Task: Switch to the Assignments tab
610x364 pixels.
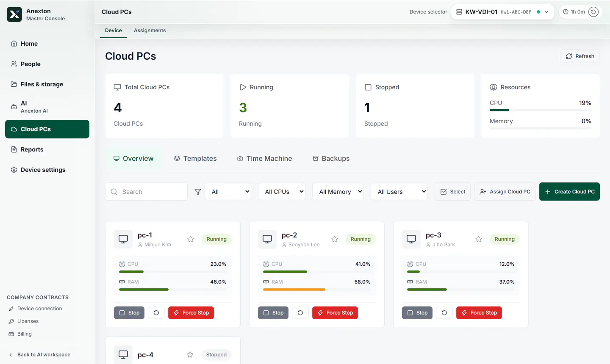Action: point(150,30)
